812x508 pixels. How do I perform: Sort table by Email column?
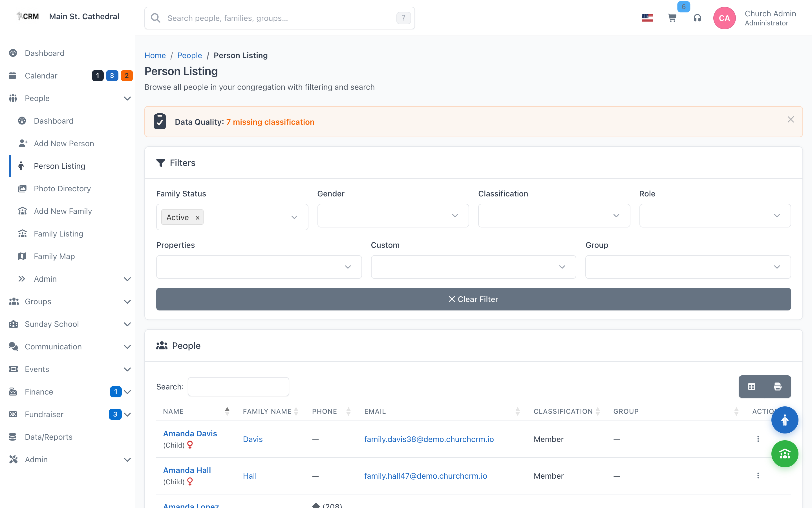point(518,411)
